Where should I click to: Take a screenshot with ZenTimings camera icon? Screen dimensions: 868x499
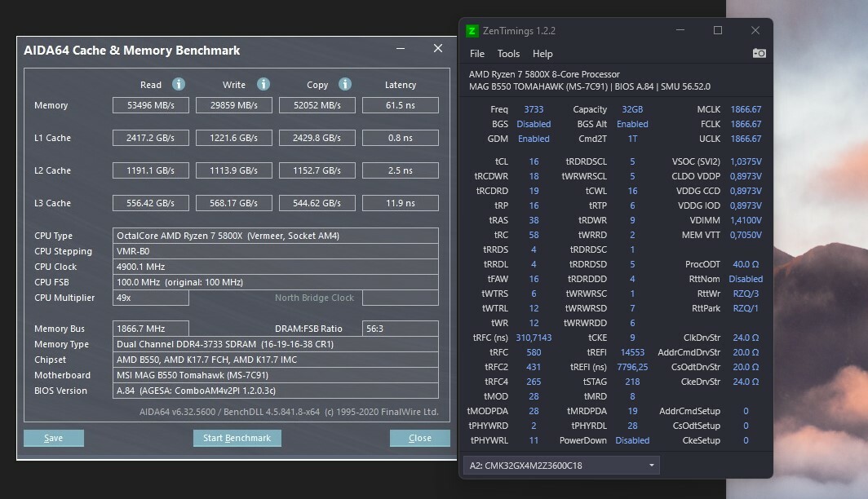click(759, 54)
